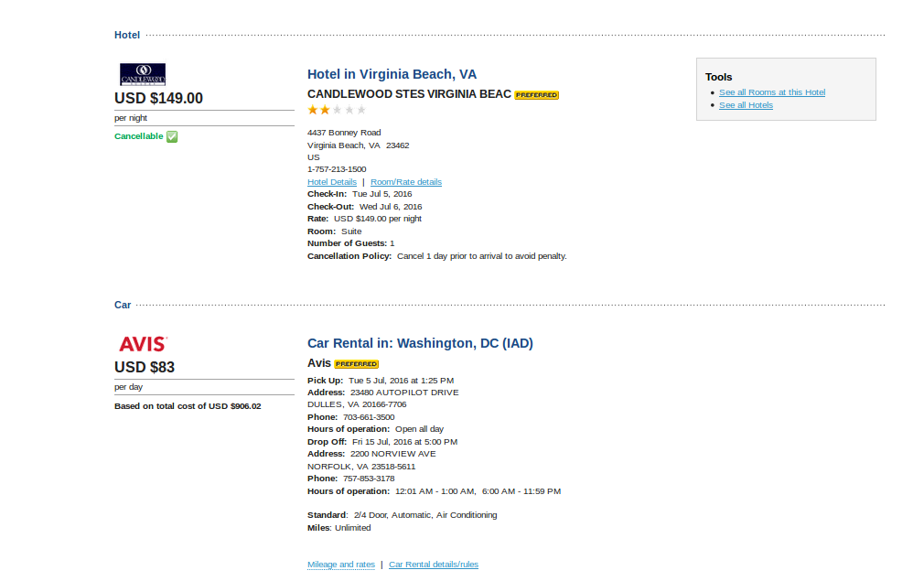The height and width of the screenshot is (581, 924).
Task: Open See all Rooms at this Hotel
Action: [772, 92]
